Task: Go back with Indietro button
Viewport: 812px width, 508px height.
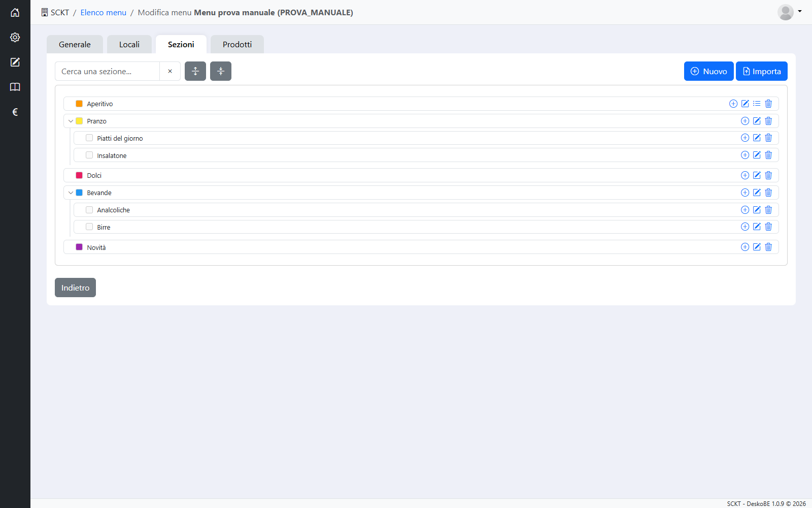Action: 75,288
